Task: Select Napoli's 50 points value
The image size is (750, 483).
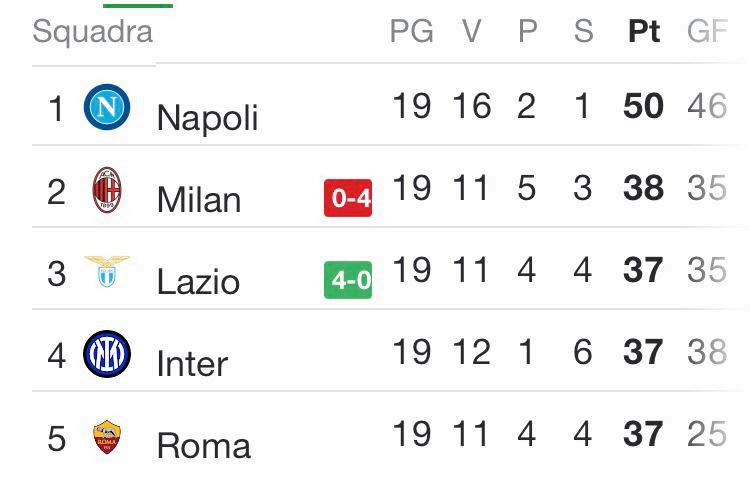Action: pyautogui.click(x=643, y=106)
